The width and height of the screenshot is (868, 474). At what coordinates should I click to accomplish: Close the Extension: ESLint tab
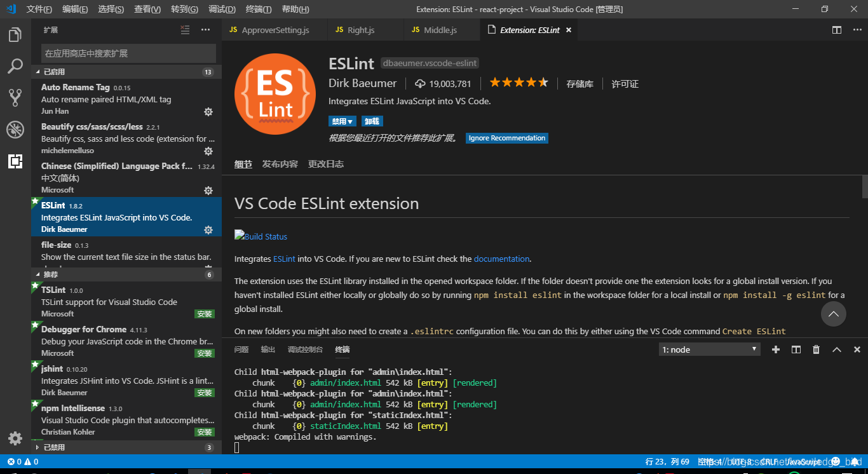tap(569, 30)
